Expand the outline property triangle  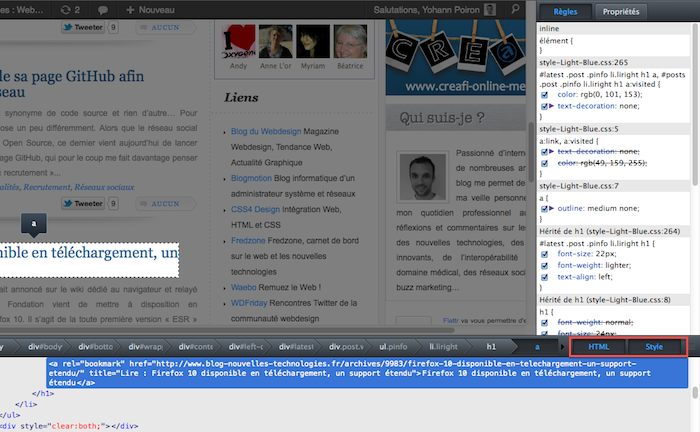click(x=552, y=208)
